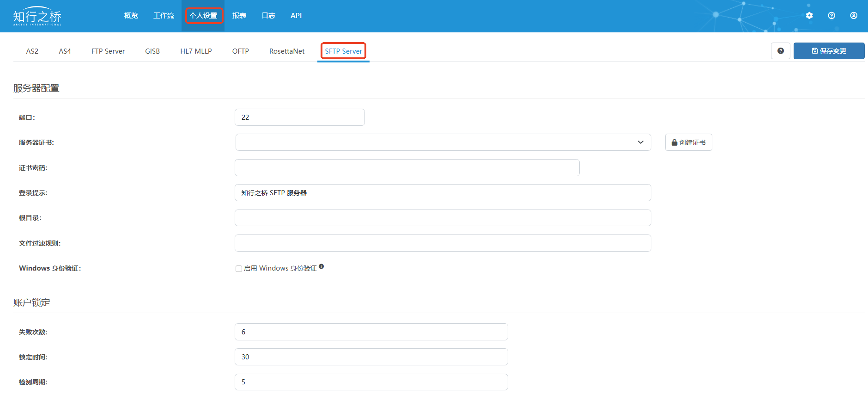Open the 报表 menu
This screenshot has width=868, height=407.
(239, 16)
